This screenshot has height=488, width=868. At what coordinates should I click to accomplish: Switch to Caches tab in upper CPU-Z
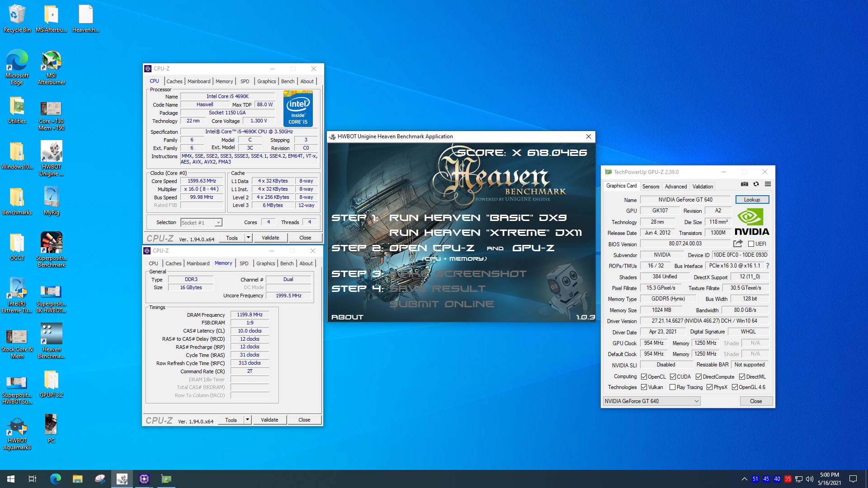point(174,81)
